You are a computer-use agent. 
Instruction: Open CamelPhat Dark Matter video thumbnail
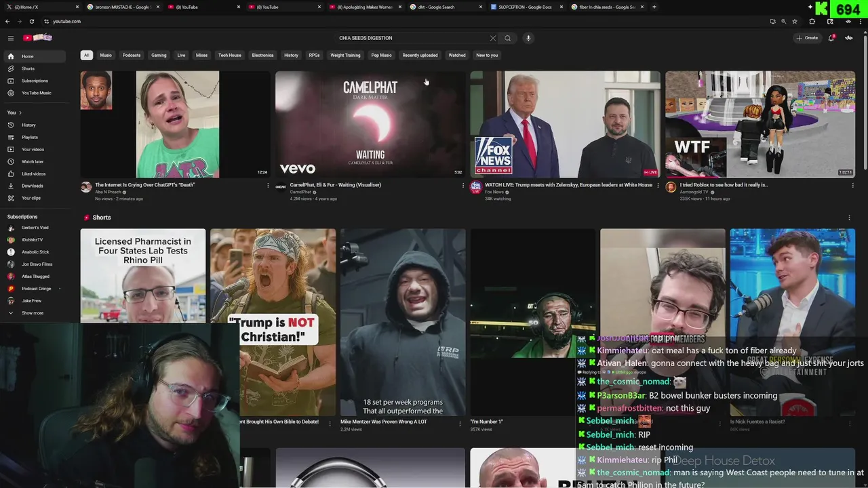(370, 124)
